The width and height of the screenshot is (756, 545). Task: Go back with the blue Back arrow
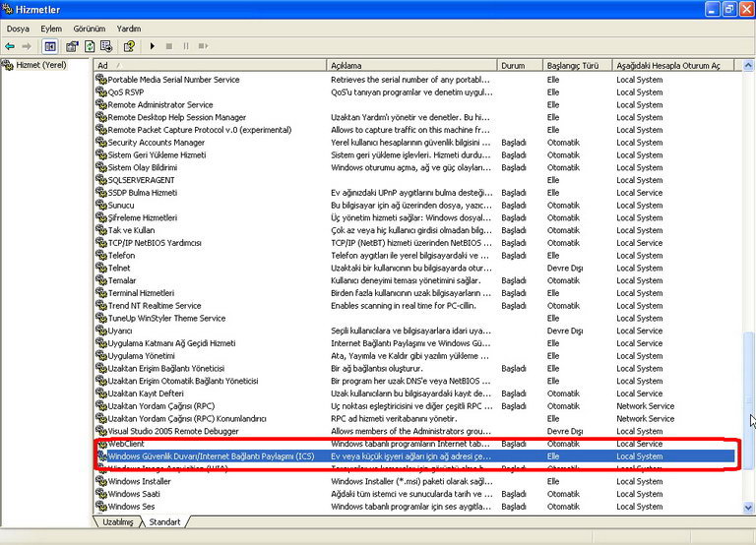[10, 46]
